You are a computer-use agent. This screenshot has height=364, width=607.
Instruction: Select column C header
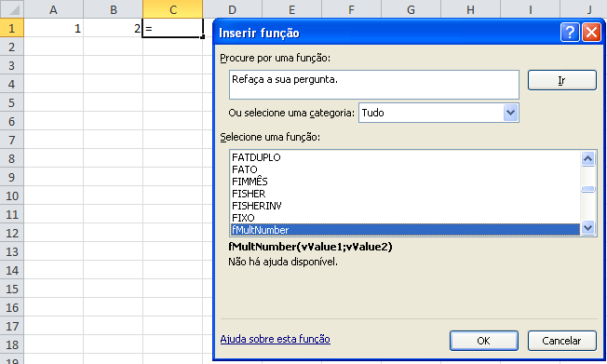[172, 9]
